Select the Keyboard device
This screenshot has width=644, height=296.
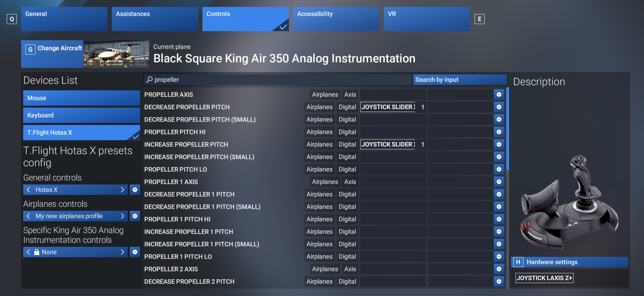point(81,115)
